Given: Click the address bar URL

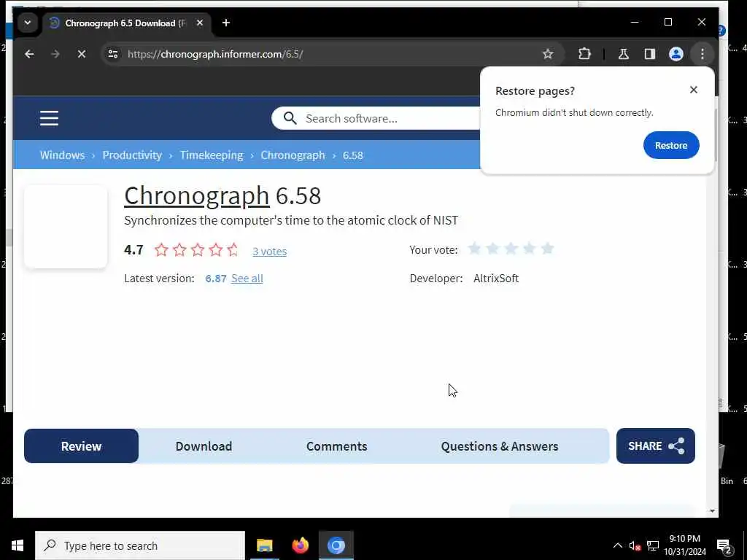Looking at the screenshot, I should click(x=215, y=54).
